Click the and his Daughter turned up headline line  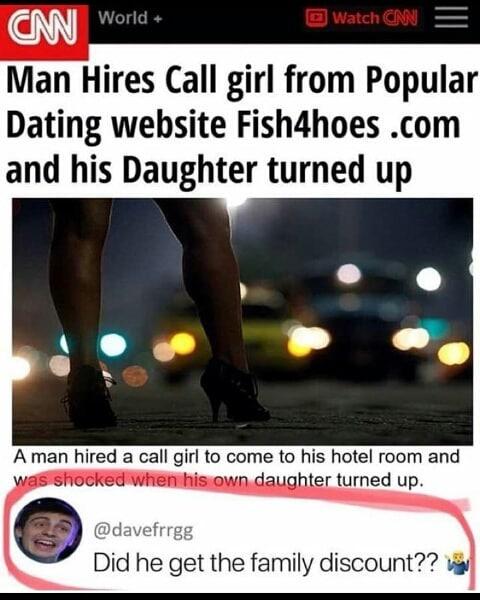click(x=209, y=170)
